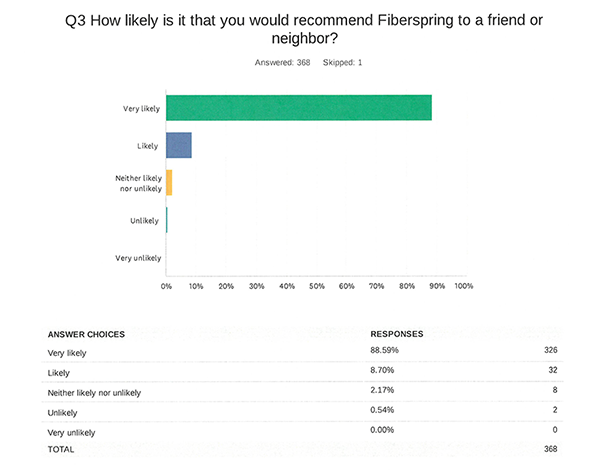
Task: Click the response count 326
Action: pos(549,351)
